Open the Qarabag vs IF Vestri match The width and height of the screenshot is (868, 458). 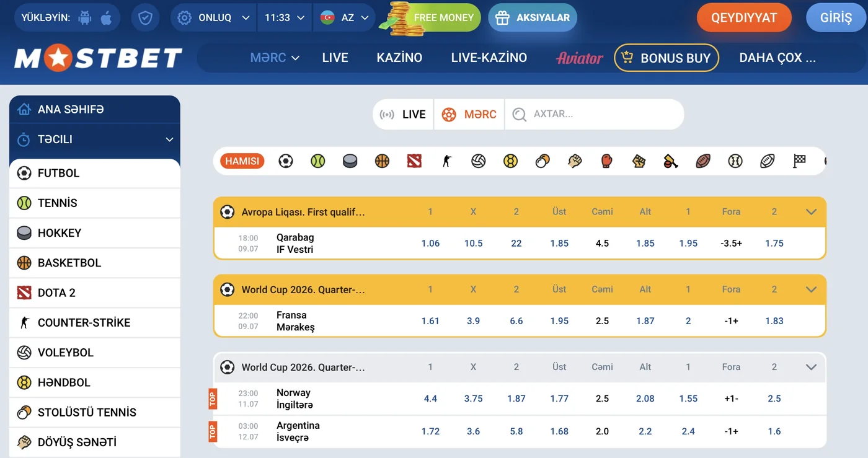[295, 244]
